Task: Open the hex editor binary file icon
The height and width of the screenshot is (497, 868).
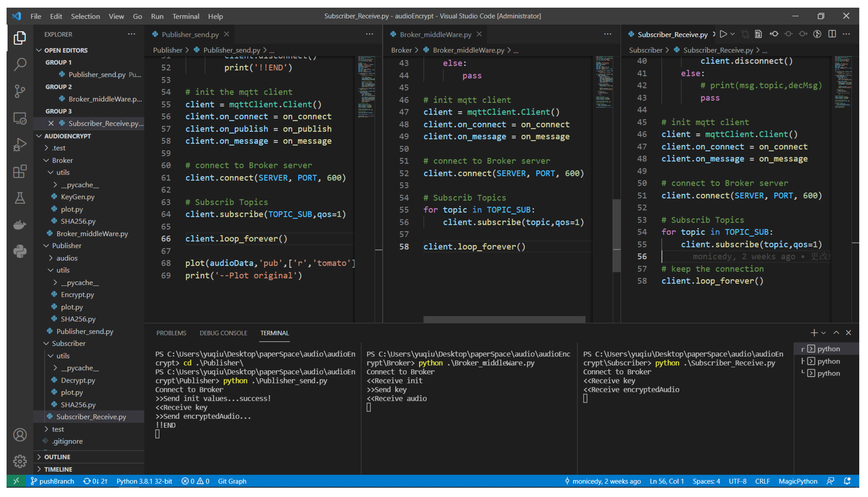Action: (x=758, y=34)
